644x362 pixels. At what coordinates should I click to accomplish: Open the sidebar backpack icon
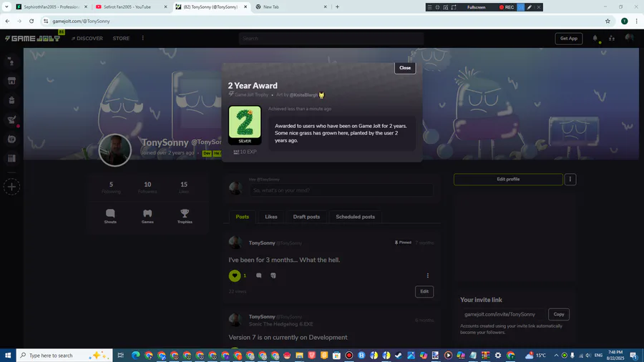11,100
